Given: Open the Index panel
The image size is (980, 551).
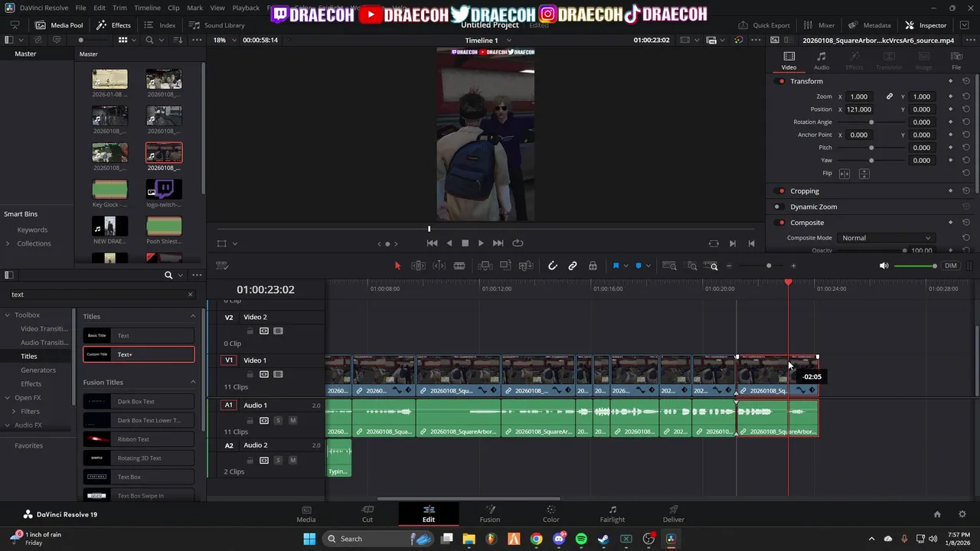Looking at the screenshot, I should point(160,25).
